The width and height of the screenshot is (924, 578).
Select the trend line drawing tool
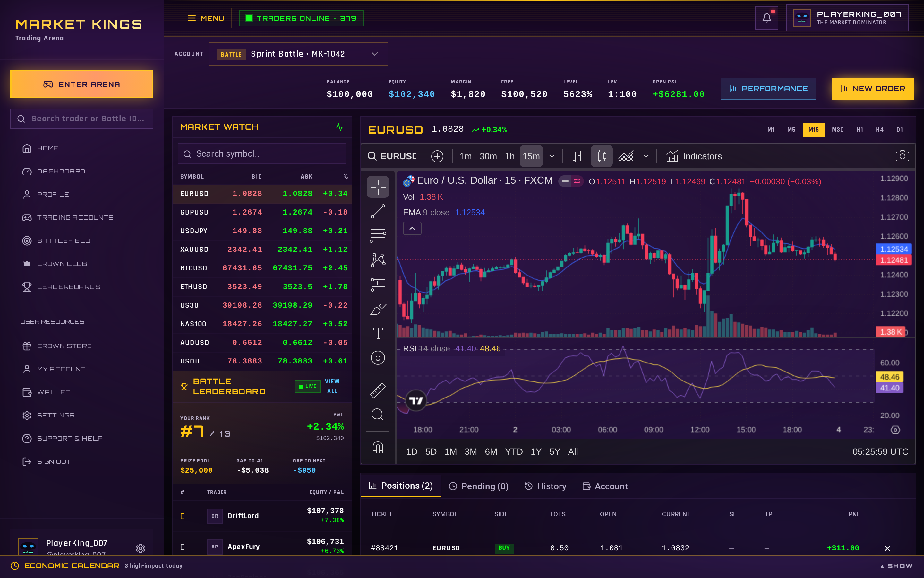pyautogui.click(x=378, y=211)
